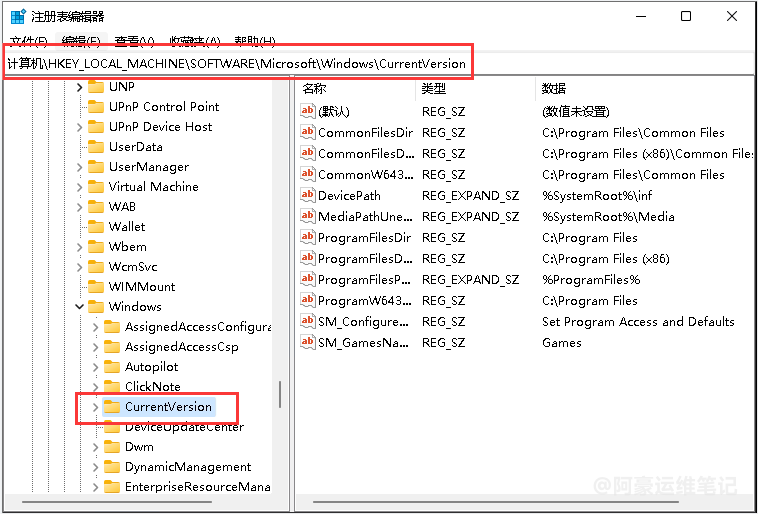
Task: Click the Windows folder icon
Action: [96, 307]
